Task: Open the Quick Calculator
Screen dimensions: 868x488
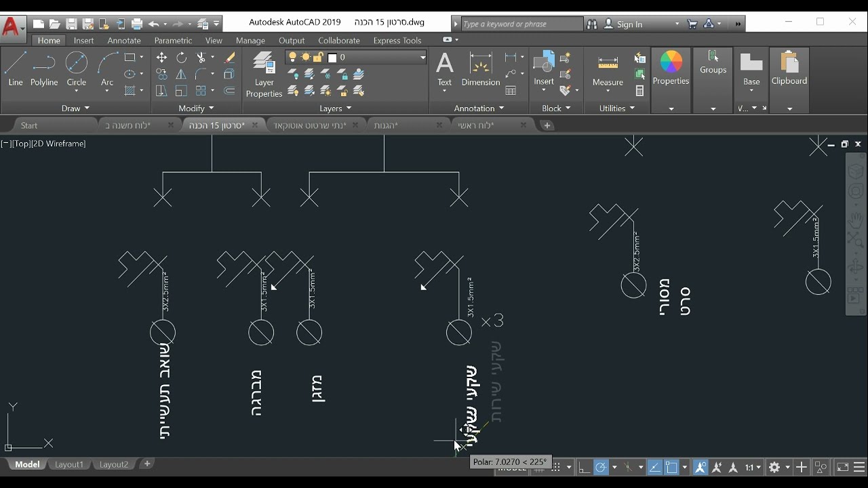Action: pyautogui.click(x=639, y=91)
